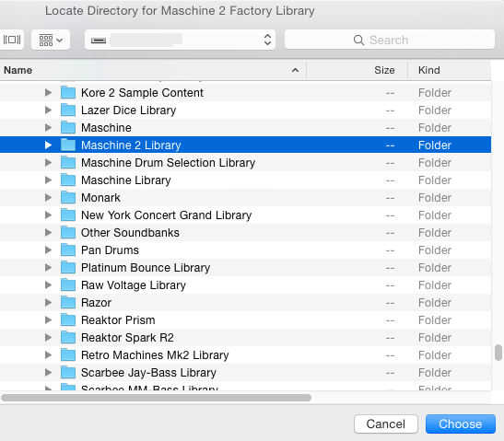Switch to Cover Flow view icon
Viewport: 504px width, 441px height.
pyautogui.click(x=12, y=40)
